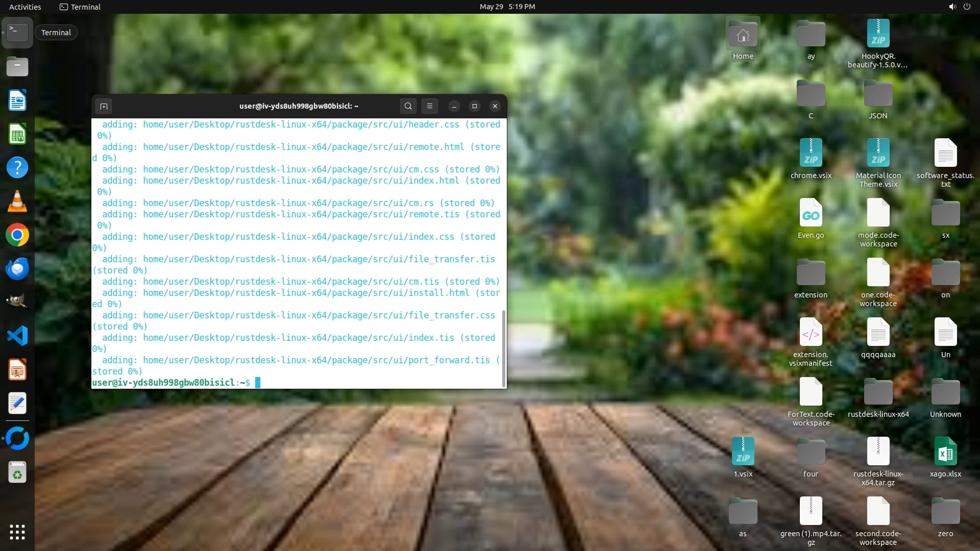Open the terminal hamburger menu
The height and width of the screenshot is (551, 980).
pos(430,106)
